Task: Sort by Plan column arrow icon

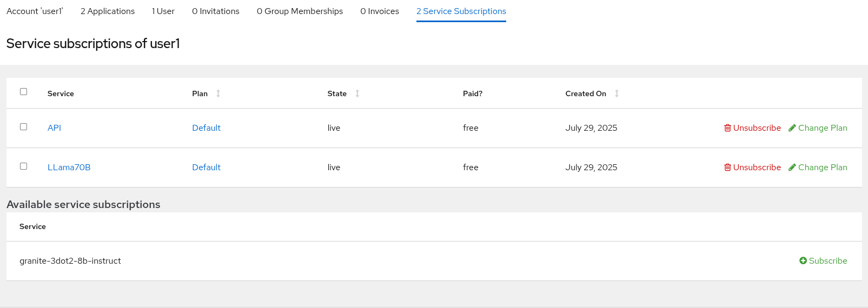Action: tap(218, 93)
